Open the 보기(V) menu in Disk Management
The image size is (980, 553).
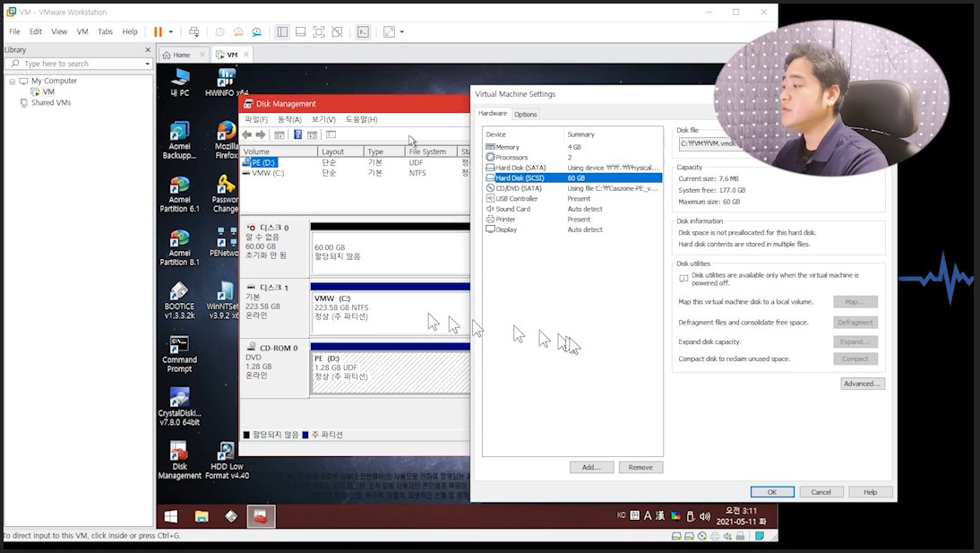[323, 119]
